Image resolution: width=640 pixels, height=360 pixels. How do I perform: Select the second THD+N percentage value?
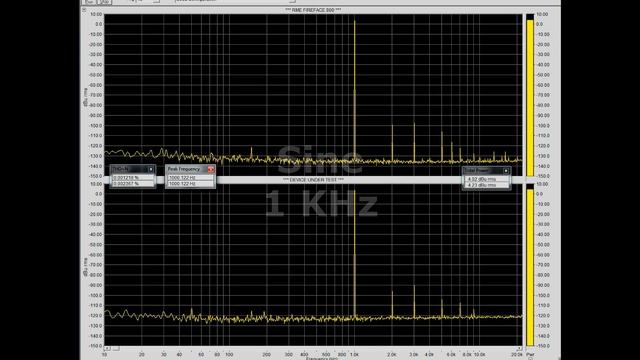(x=133, y=184)
